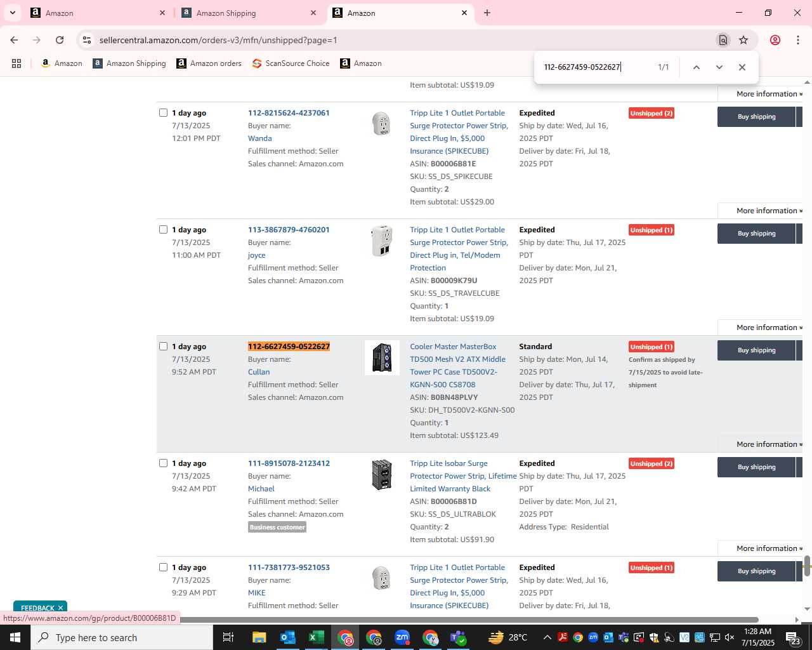View Isobar surge protector thumbnail
This screenshot has width=812, height=650.
[x=382, y=475]
